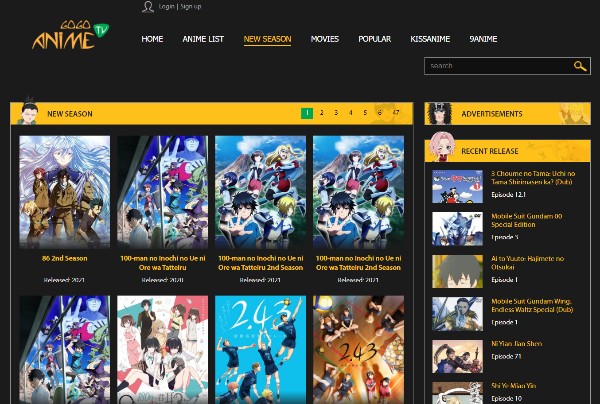Click the RECENT RELEASE header text
This screenshot has height=404, width=600.
coord(490,151)
